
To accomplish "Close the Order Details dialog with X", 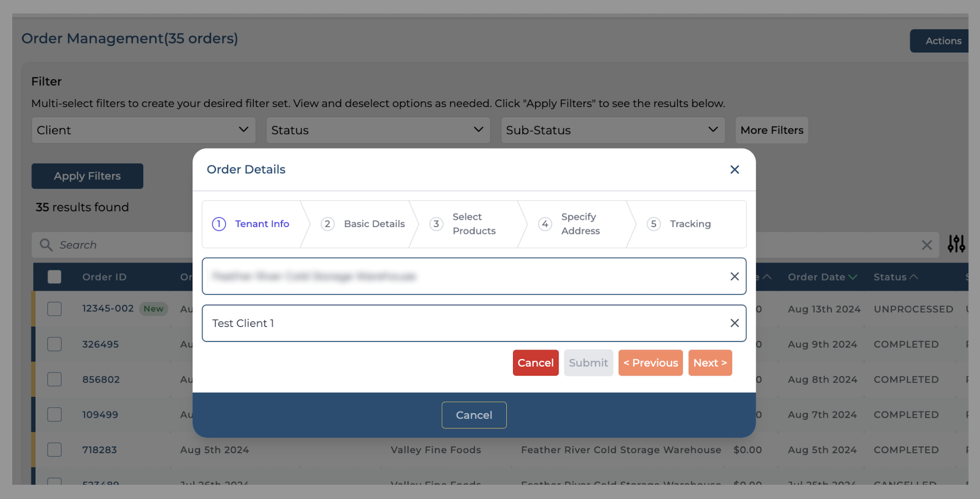I will tap(734, 169).
